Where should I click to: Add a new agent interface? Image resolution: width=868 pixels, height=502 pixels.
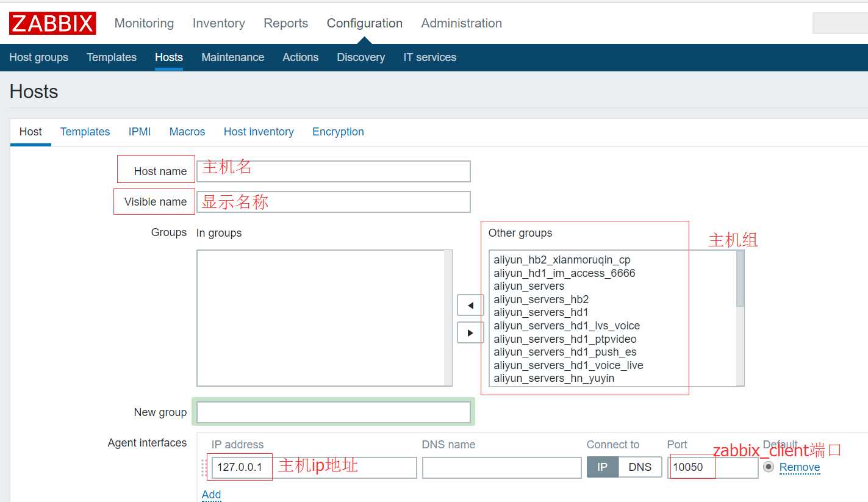[x=211, y=494]
